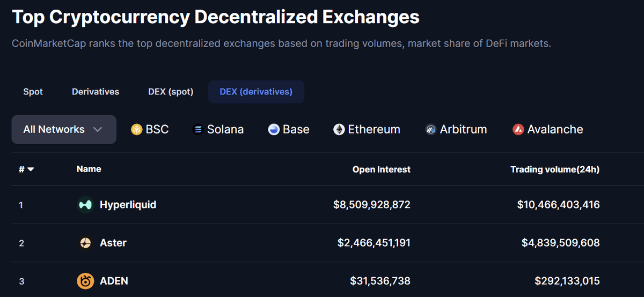Click the Base network logo icon
644x297 pixels.
click(x=274, y=129)
